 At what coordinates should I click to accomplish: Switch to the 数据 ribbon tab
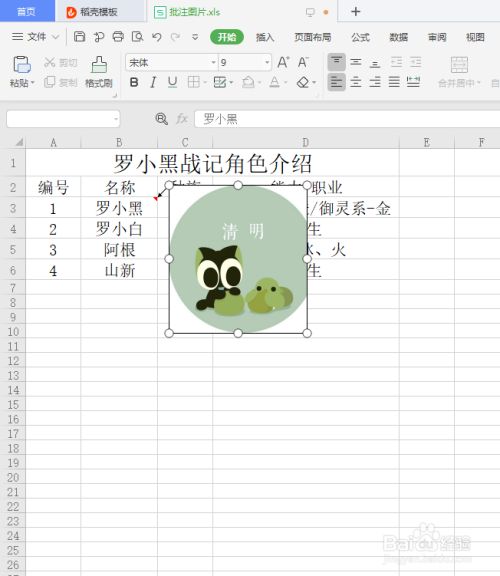pos(399,37)
